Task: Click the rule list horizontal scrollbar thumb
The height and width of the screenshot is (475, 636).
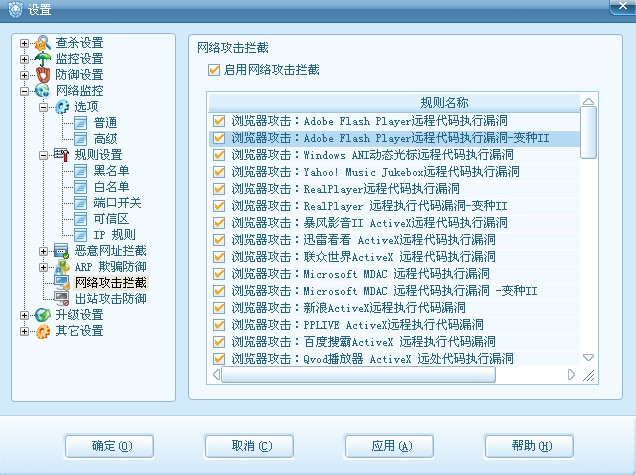Action: coord(359,374)
